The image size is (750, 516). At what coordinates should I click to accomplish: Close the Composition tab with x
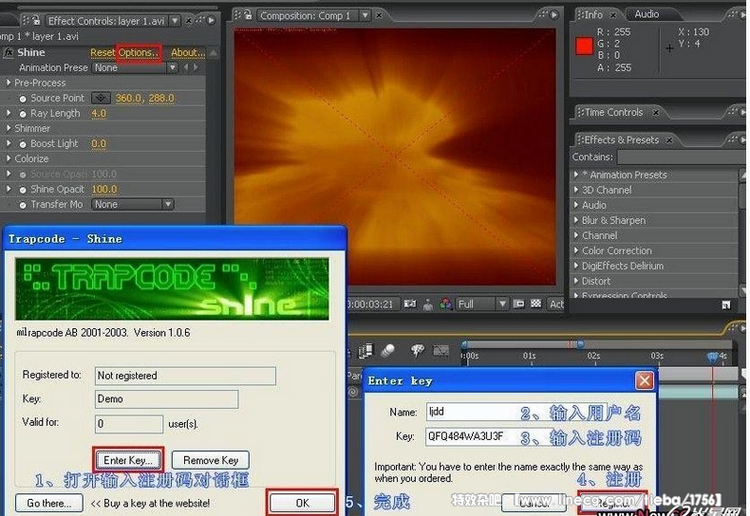pyautogui.click(x=379, y=15)
